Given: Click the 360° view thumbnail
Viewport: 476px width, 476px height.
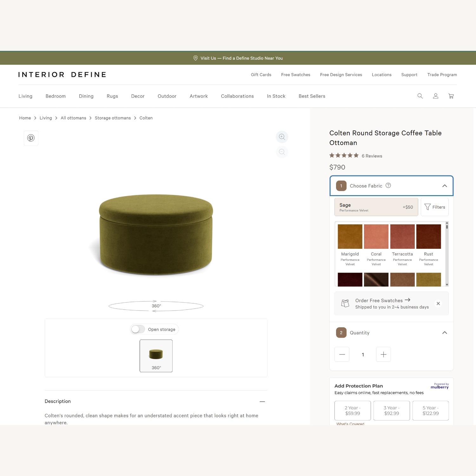Looking at the screenshot, I should [x=156, y=355].
